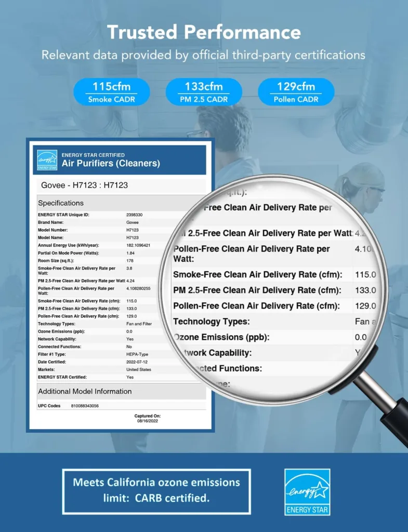Click the "Fan and Filter" value
The image size is (408, 532).
coord(139,324)
